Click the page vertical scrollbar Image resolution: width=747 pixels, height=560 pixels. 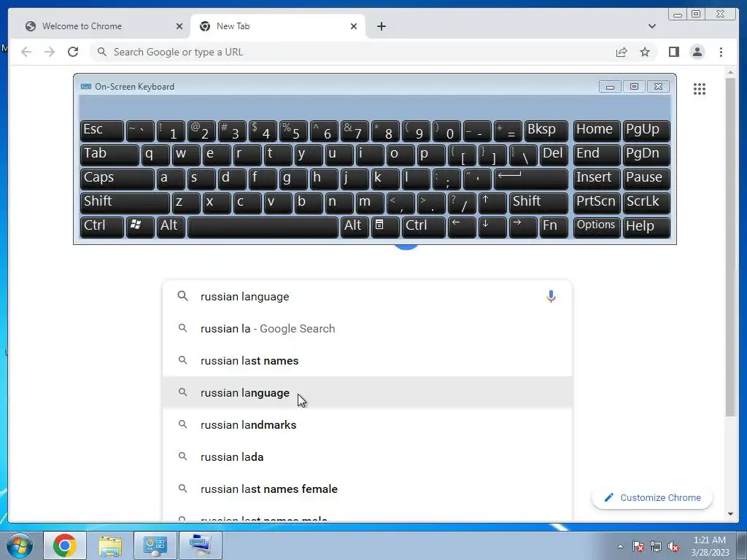730,248
